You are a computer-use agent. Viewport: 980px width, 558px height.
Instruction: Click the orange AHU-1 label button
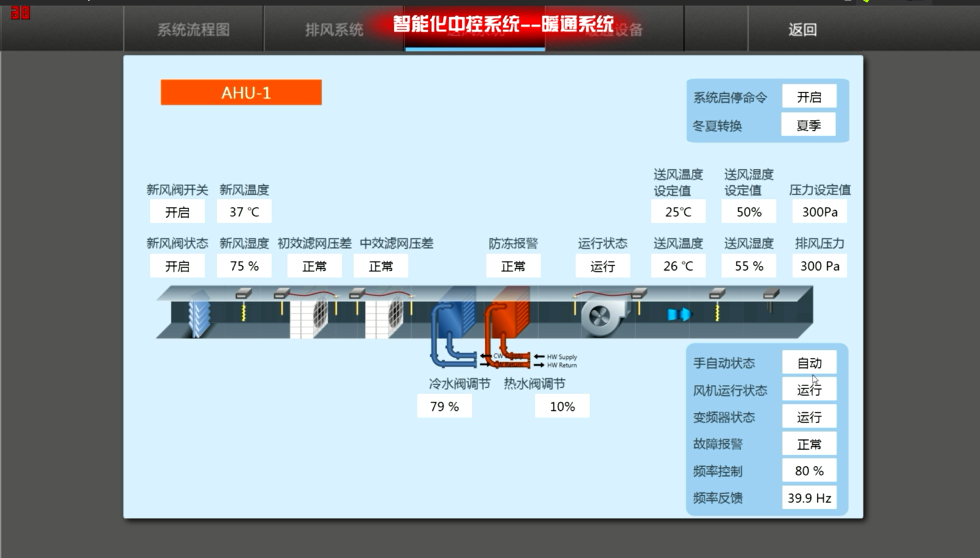(241, 93)
